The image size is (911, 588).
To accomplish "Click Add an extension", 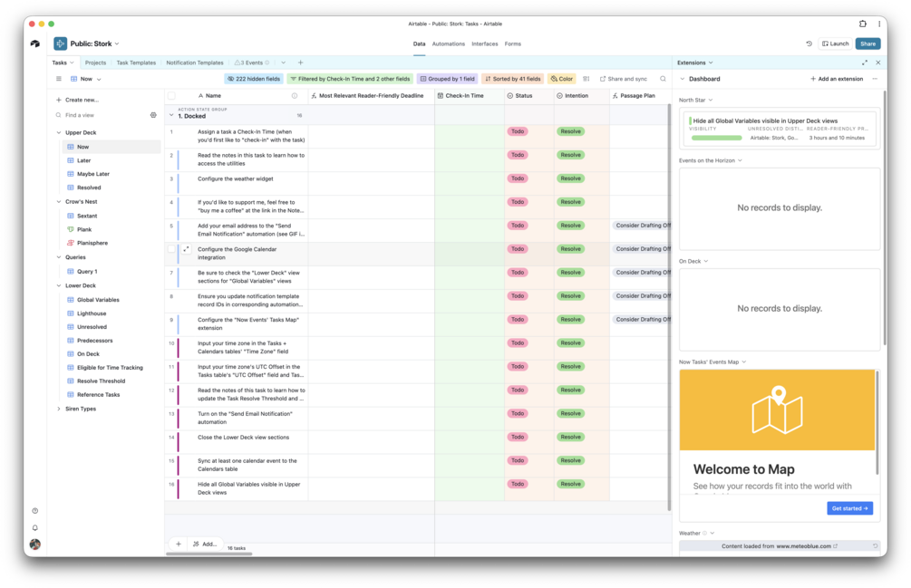I will [x=837, y=79].
